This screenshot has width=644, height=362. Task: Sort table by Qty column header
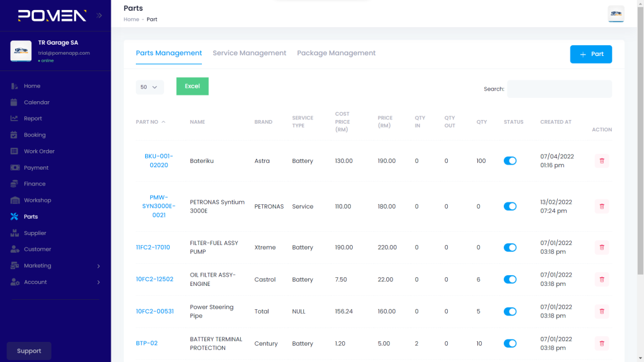coord(481,122)
